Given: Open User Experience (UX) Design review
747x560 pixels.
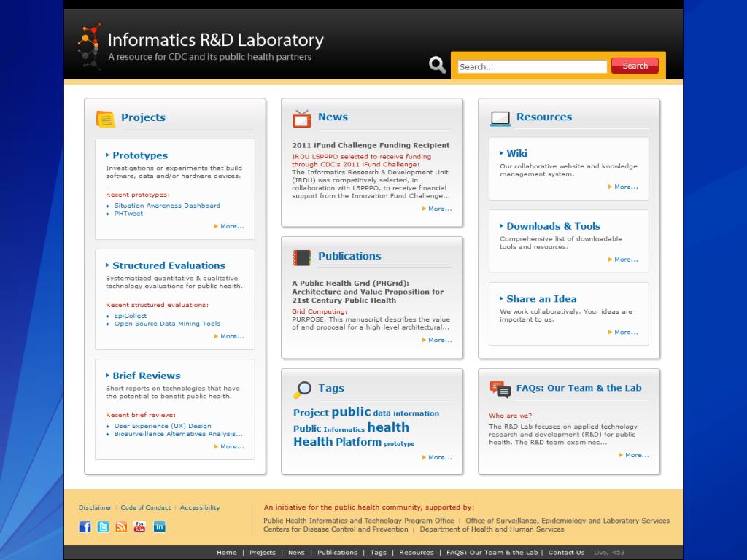Looking at the screenshot, I should point(163,426).
